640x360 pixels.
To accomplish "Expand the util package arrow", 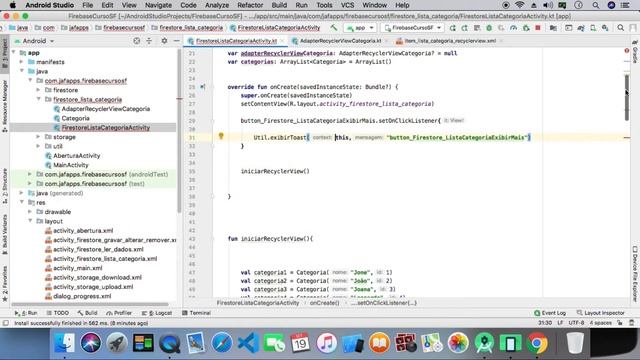I will point(38,146).
